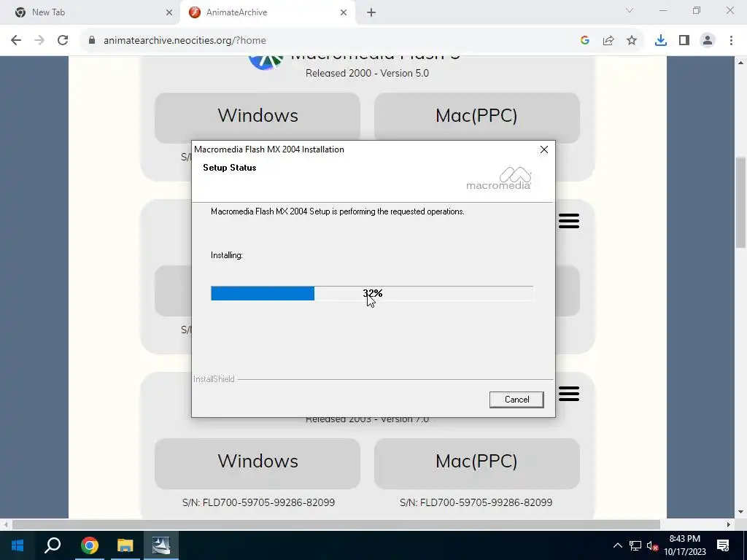This screenshot has height=560, width=747.
Task: Download Version 7.0 Windows build
Action: click(258, 463)
